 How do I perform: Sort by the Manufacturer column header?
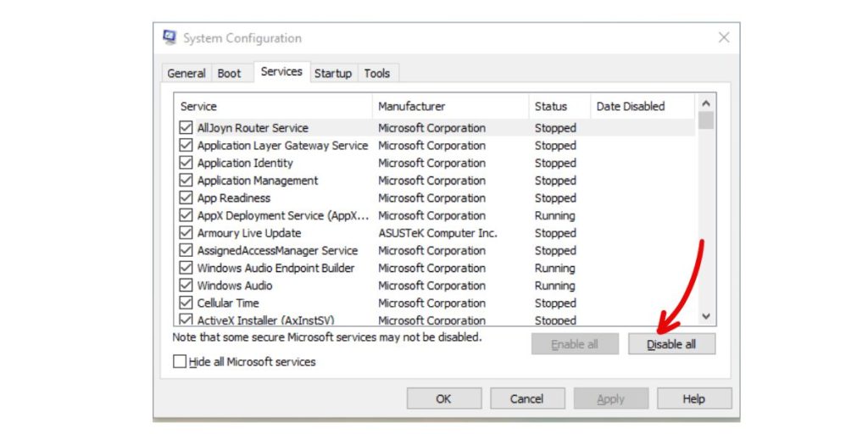point(451,106)
